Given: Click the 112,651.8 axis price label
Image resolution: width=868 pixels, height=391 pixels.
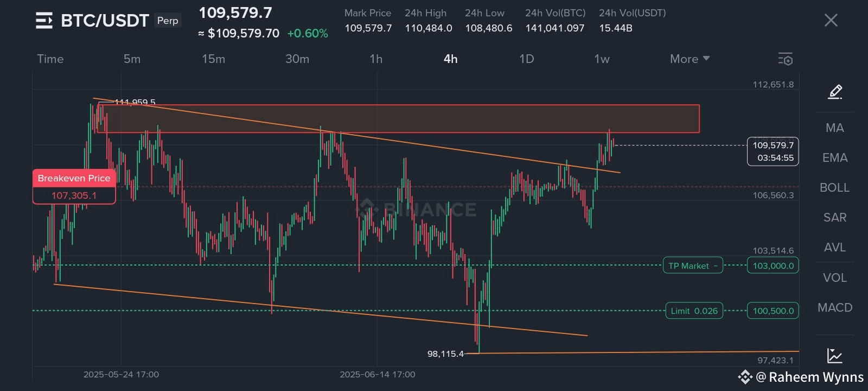Looking at the screenshot, I should [773, 84].
